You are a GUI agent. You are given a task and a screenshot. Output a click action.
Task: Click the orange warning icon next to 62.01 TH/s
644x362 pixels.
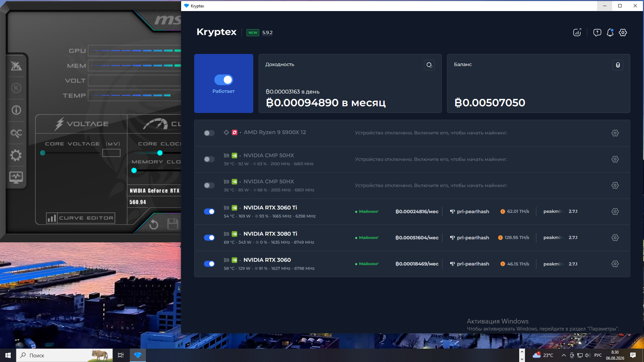502,212
